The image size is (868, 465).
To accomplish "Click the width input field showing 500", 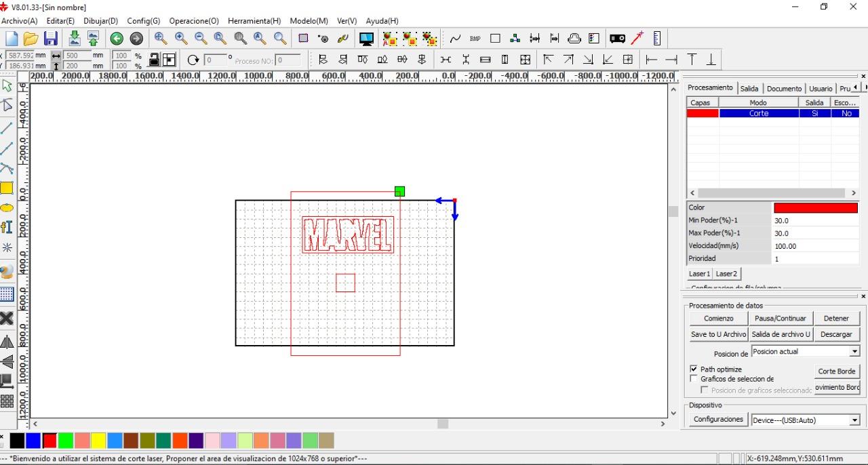I will pyautogui.click(x=77, y=56).
